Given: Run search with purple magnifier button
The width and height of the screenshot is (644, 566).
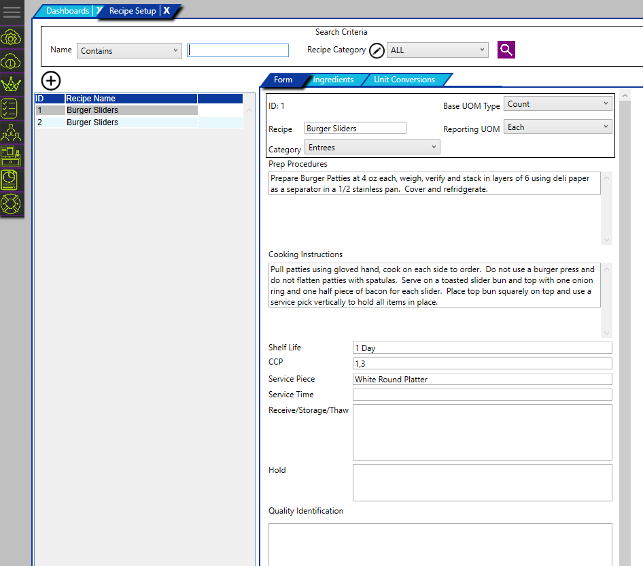Looking at the screenshot, I should pyautogui.click(x=507, y=50).
